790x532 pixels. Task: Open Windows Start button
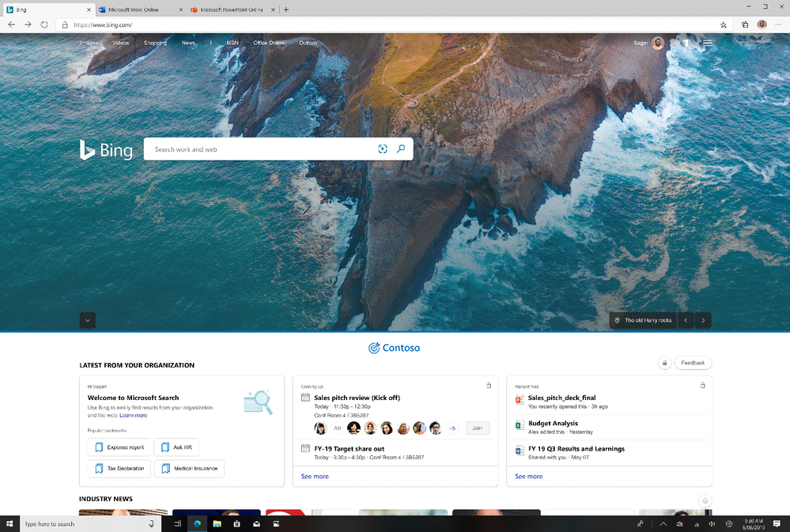[9, 524]
